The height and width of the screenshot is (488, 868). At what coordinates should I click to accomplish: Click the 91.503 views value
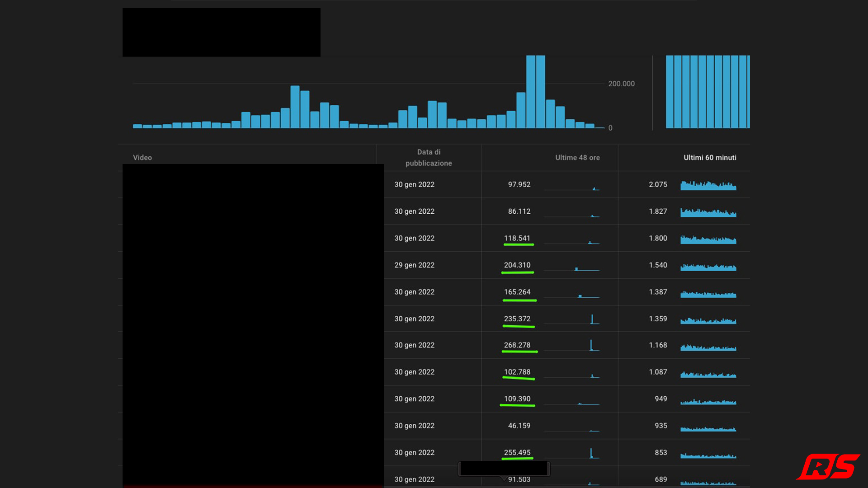(x=519, y=479)
